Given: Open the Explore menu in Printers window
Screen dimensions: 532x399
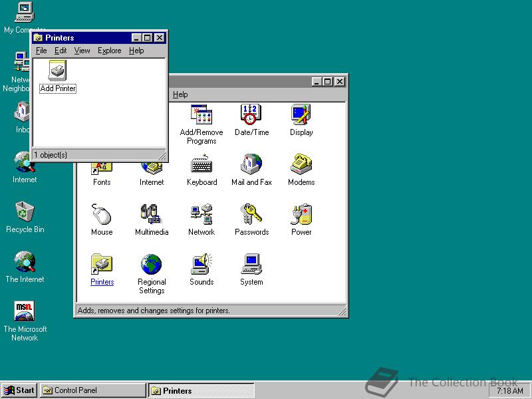Looking at the screenshot, I should (x=109, y=51).
